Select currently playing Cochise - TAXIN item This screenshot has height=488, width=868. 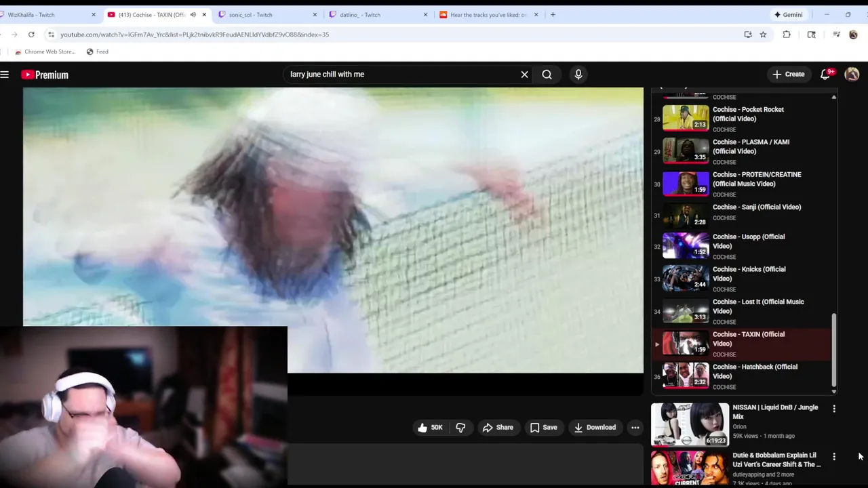point(743,344)
